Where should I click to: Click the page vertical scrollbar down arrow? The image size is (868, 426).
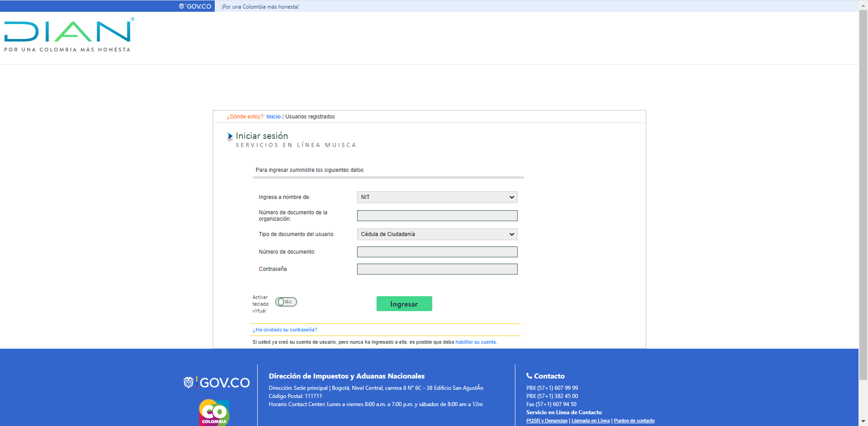863,422
